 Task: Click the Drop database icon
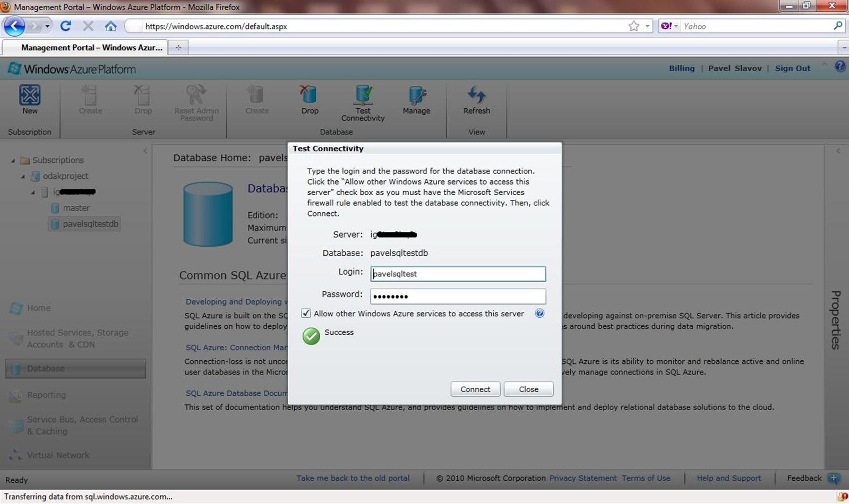[309, 95]
